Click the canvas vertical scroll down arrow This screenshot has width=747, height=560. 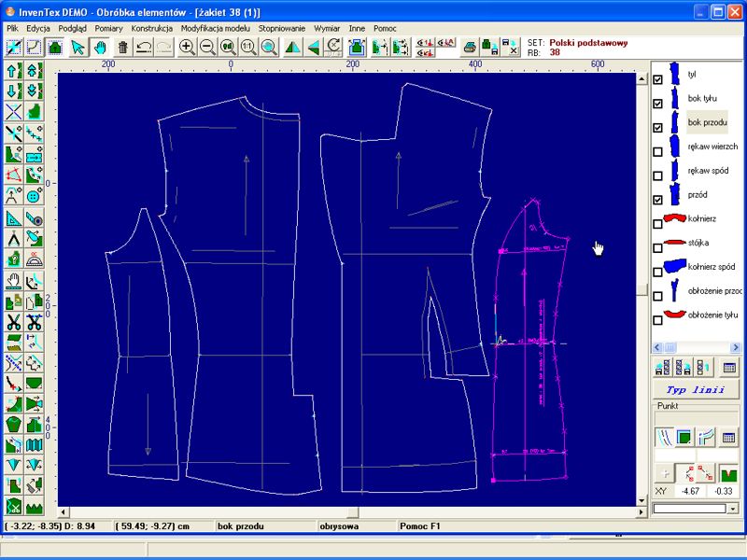point(641,500)
